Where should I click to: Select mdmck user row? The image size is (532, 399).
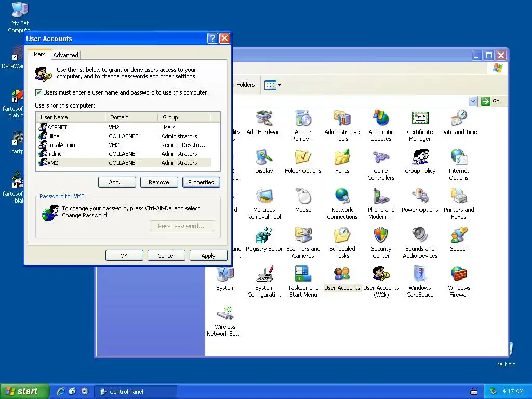[x=124, y=154]
